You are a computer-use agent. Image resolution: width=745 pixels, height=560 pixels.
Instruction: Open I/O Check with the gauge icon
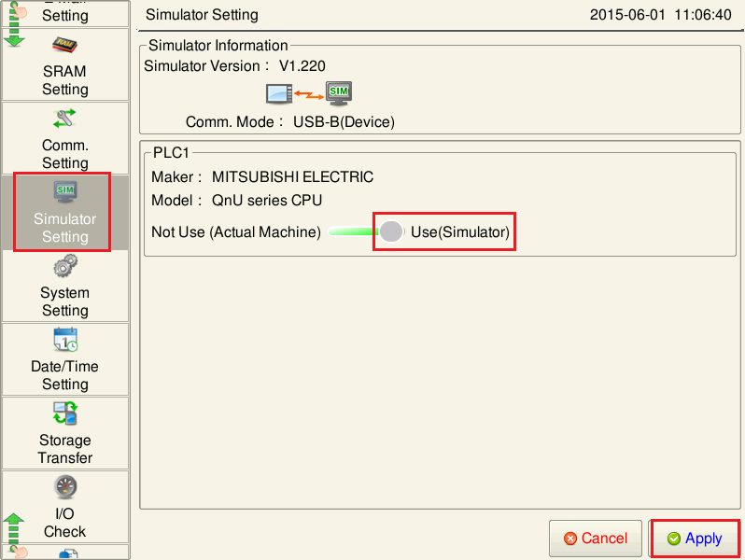[x=64, y=507]
